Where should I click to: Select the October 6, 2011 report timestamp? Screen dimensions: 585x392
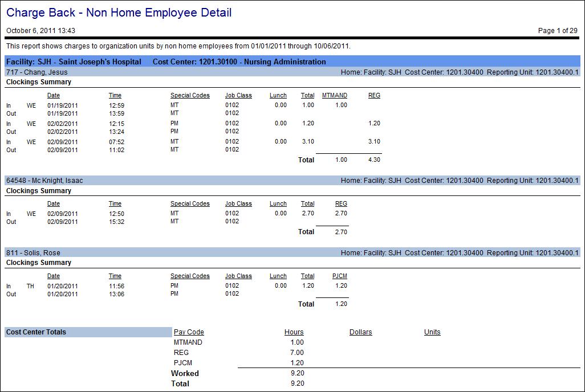point(40,31)
